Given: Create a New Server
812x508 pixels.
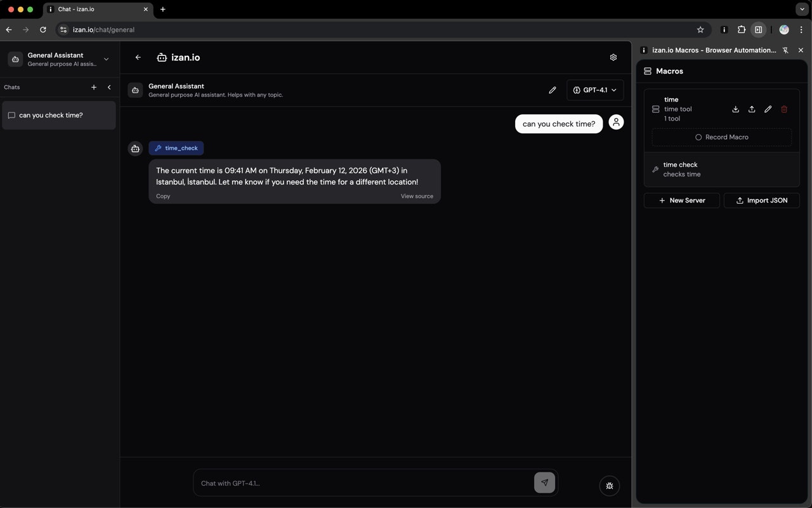Looking at the screenshot, I should 682,201.
